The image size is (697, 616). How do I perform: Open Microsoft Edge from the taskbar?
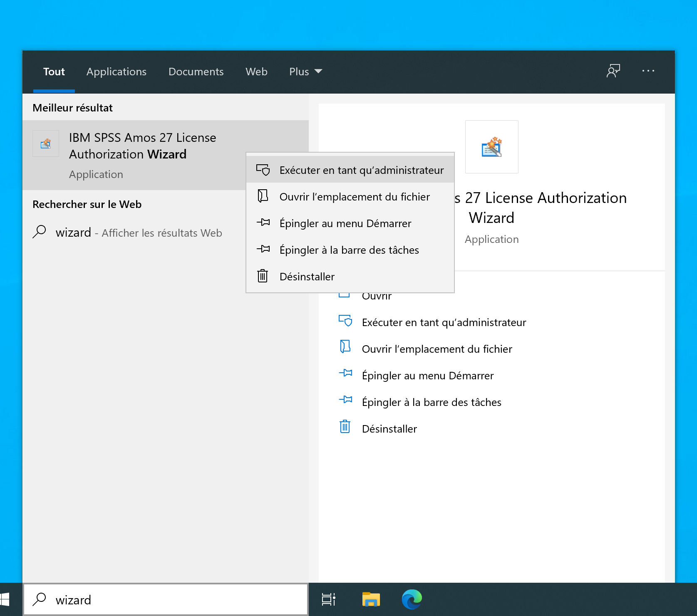click(x=412, y=599)
